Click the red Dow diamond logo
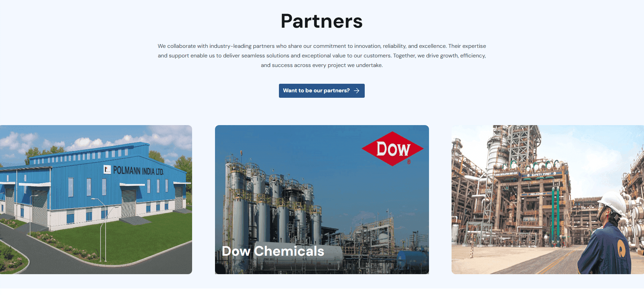This screenshot has width=644, height=295. click(392, 149)
